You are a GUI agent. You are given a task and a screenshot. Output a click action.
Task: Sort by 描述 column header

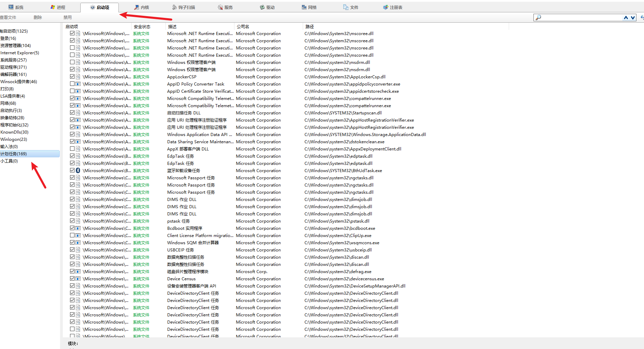click(x=200, y=26)
